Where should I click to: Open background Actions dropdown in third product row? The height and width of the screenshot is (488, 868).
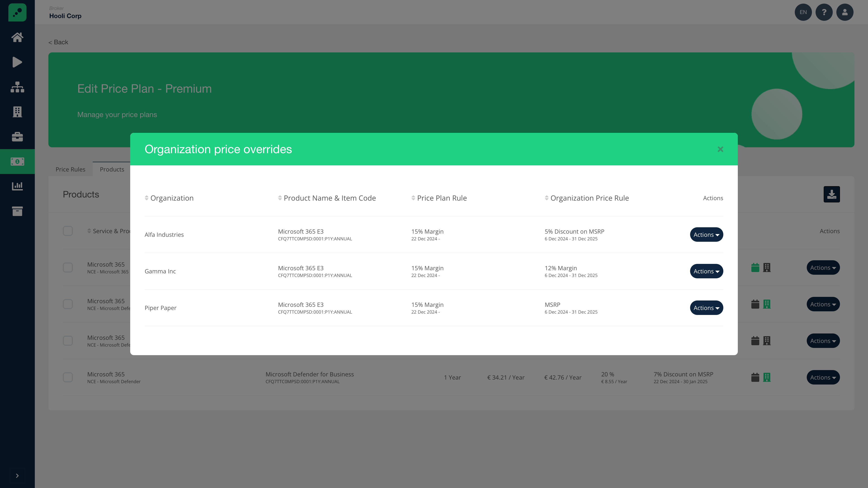[823, 341]
